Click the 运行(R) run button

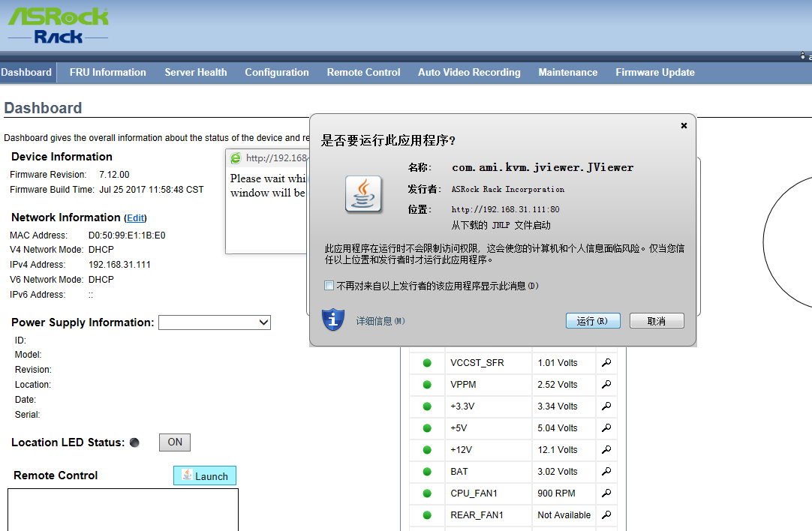[x=593, y=321]
